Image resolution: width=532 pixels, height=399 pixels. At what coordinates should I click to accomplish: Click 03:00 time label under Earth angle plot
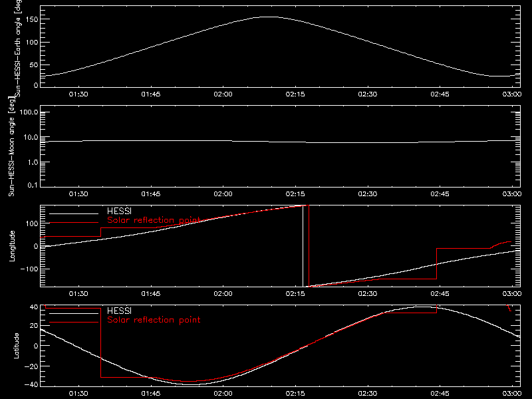pyautogui.click(x=512, y=94)
